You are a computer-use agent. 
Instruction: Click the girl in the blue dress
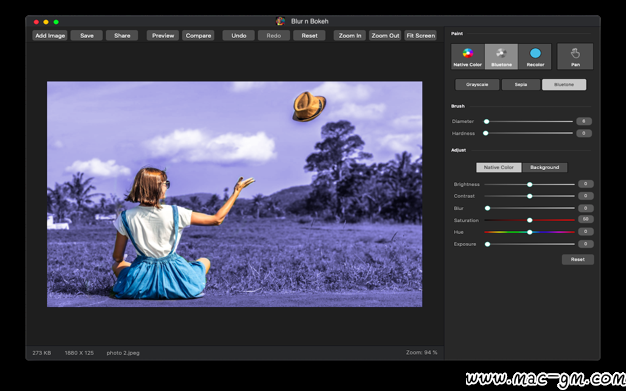(x=160, y=236)
